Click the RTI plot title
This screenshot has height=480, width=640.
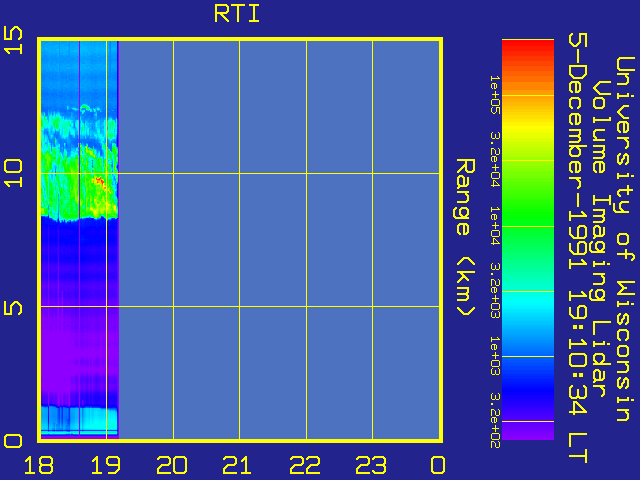[x=237, y=13]
